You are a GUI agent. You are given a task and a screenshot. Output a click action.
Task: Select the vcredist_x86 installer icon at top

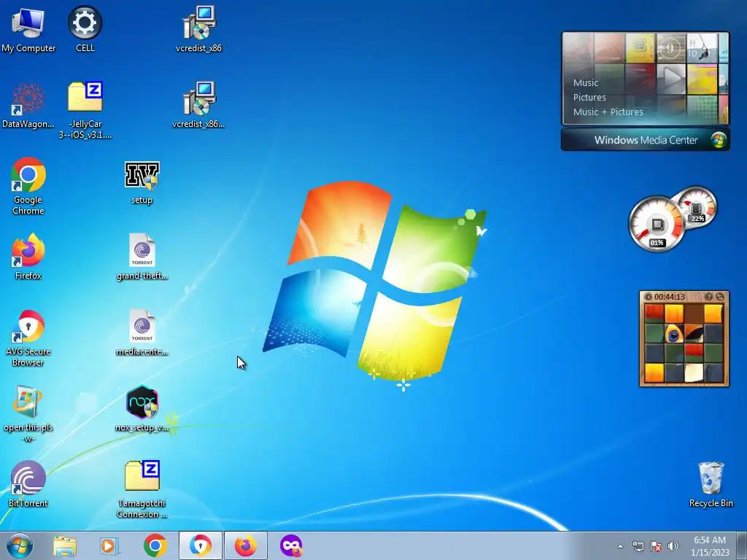point(198,29)
